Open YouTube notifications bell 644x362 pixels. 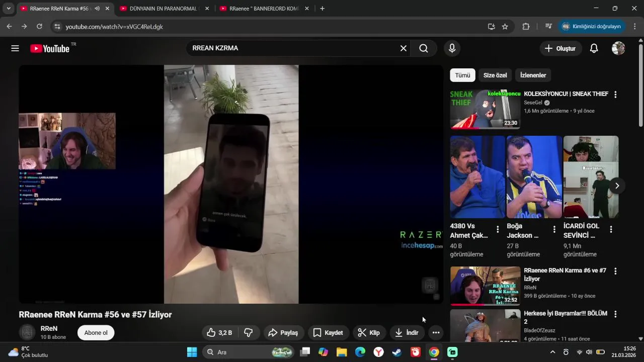pyautogui.click(x=594, y=48)
